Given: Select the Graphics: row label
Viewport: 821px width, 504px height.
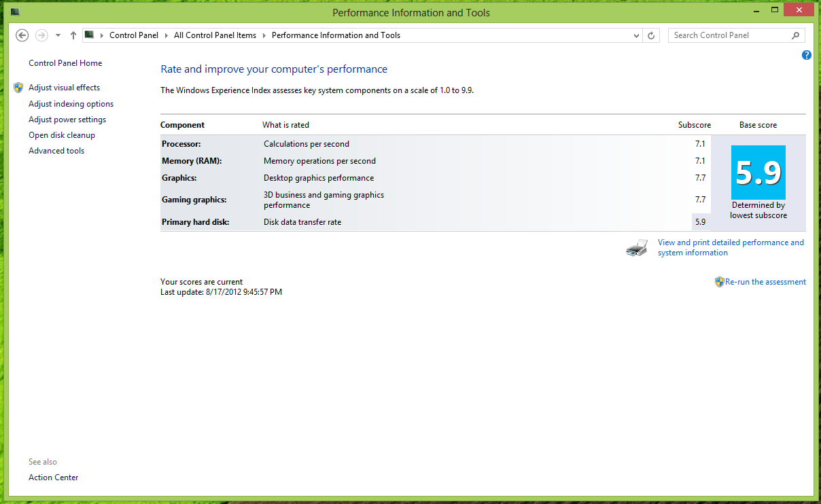Looking at the screenshot, I should pos(179,178).
